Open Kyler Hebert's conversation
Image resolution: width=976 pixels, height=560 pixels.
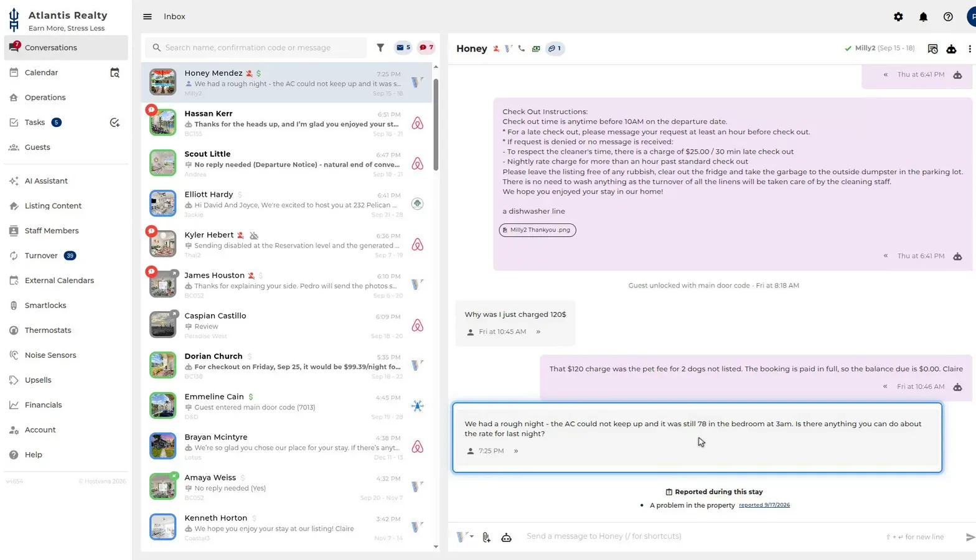click(286, 245)
